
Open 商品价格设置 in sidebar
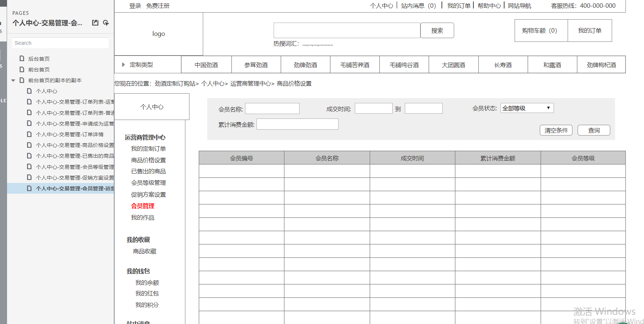tap(148, 160)
